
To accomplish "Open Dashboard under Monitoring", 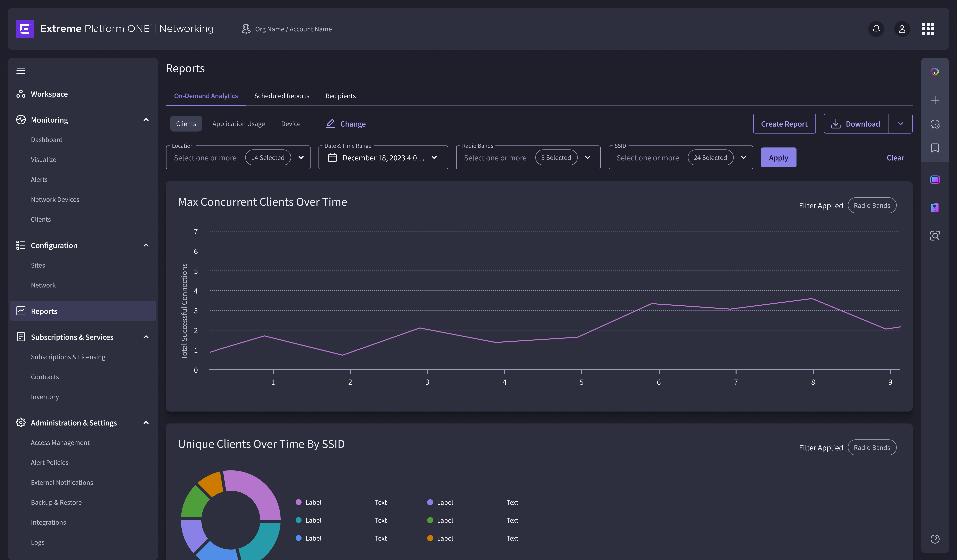I will pos(47,140).
